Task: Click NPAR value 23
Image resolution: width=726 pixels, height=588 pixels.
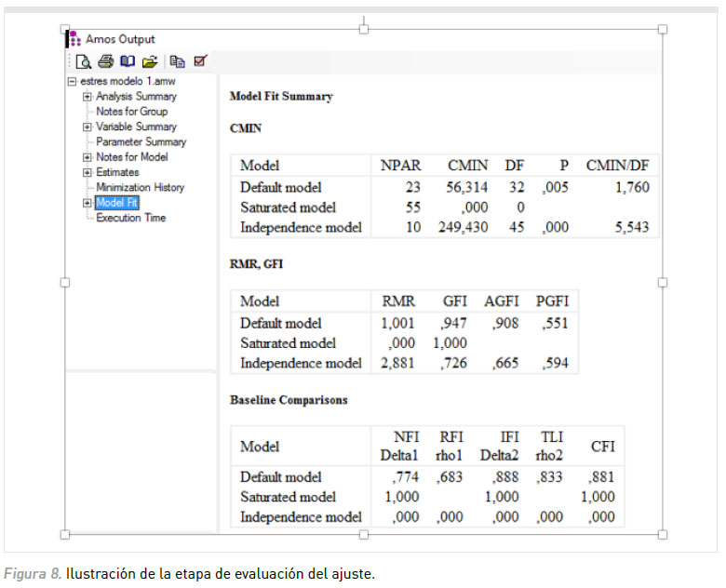Action: (x=413, y=187)
